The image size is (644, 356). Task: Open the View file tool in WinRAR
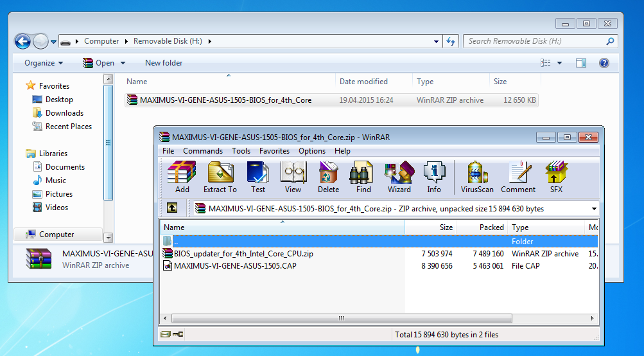tap(293, 177)
